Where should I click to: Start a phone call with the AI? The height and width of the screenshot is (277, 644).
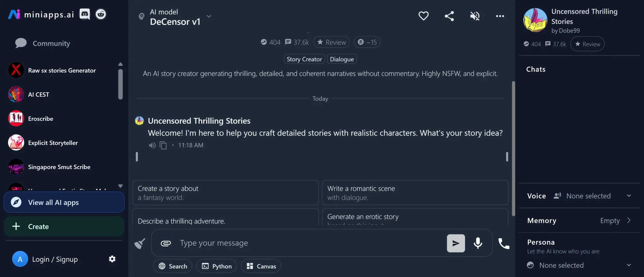tap(504, 243)
